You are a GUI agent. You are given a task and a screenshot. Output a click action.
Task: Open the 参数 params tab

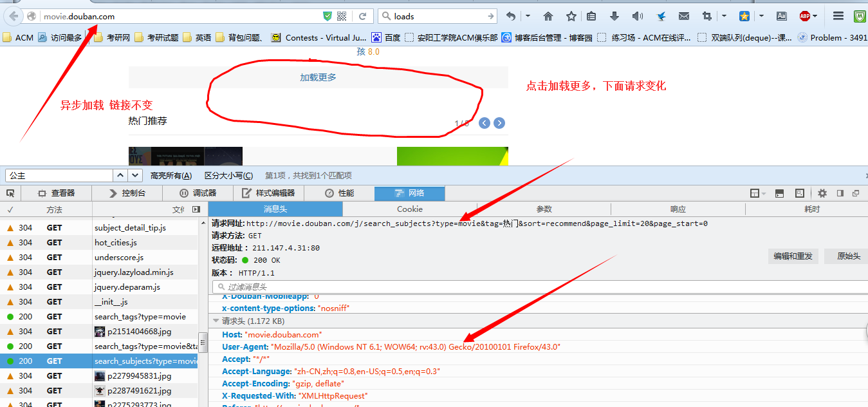[x=544, y=209]
